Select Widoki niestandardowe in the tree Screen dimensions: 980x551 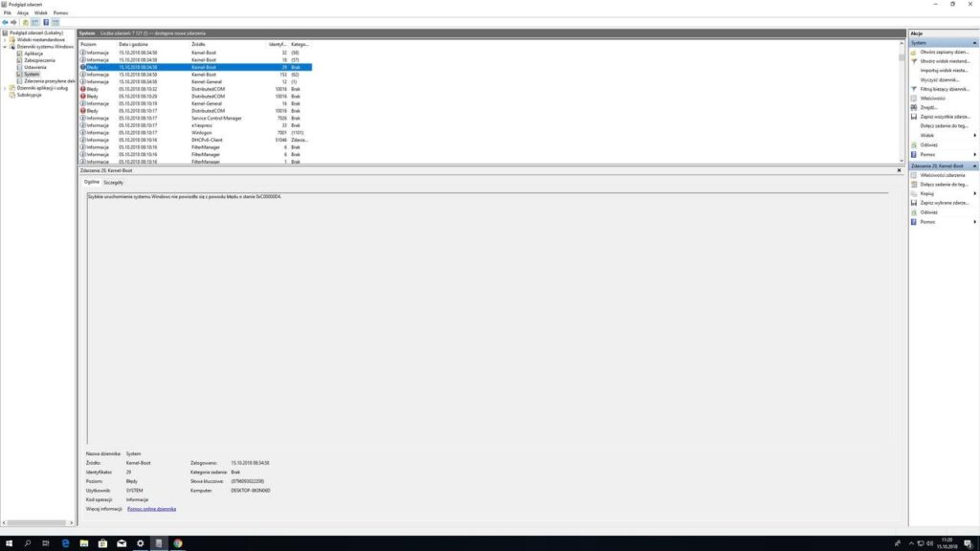[x=40, y=39]
